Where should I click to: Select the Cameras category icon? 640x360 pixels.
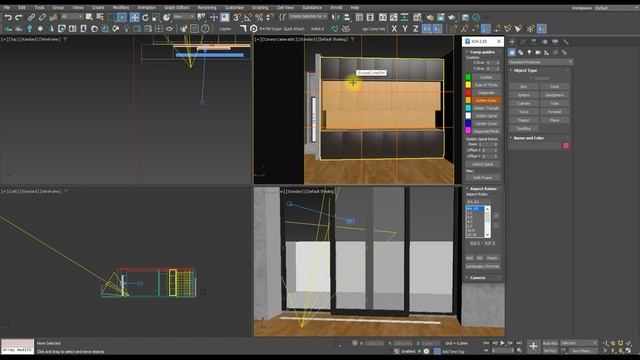click(x=538, y=52)
